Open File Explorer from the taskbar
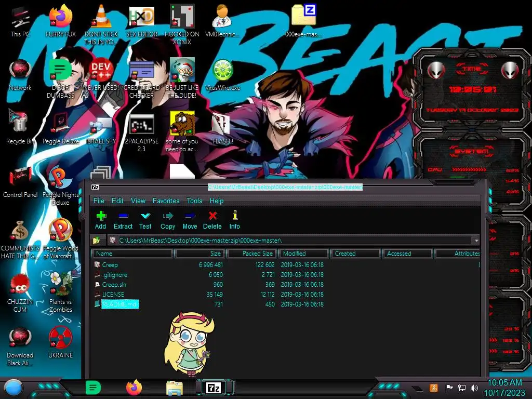 tap(175, 388)
